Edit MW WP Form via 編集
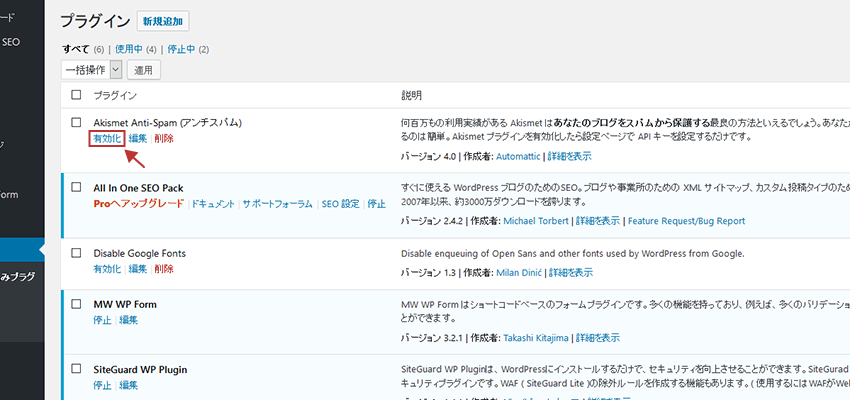 pyautogui.click(x=128, y=320)
